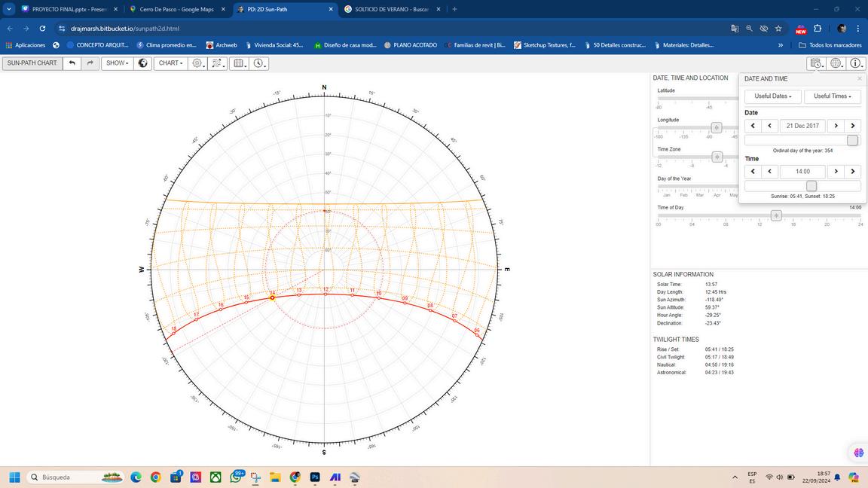The height and width of the screenshot is (488, 868).
Task: Toggle the date and time calendar-clock panel icon
Action: click(815, 63)
